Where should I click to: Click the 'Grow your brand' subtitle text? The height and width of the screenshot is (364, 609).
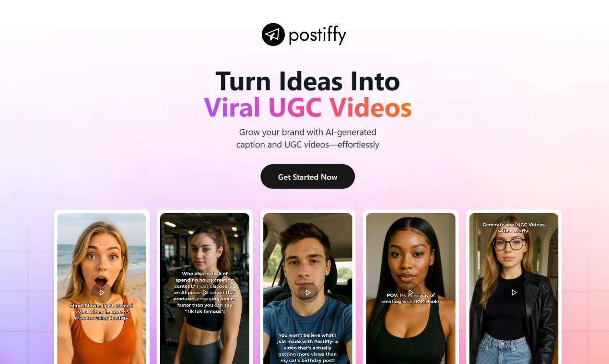307,138
